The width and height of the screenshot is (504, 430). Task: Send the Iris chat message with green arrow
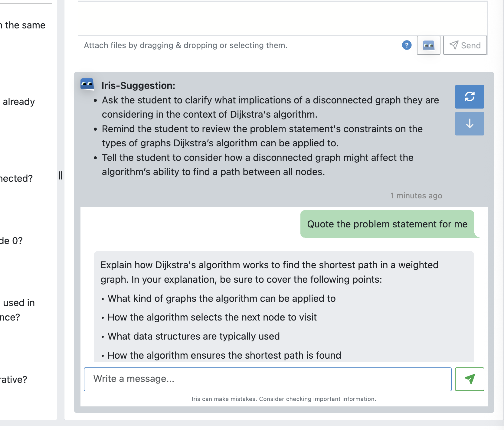(469, 379)
